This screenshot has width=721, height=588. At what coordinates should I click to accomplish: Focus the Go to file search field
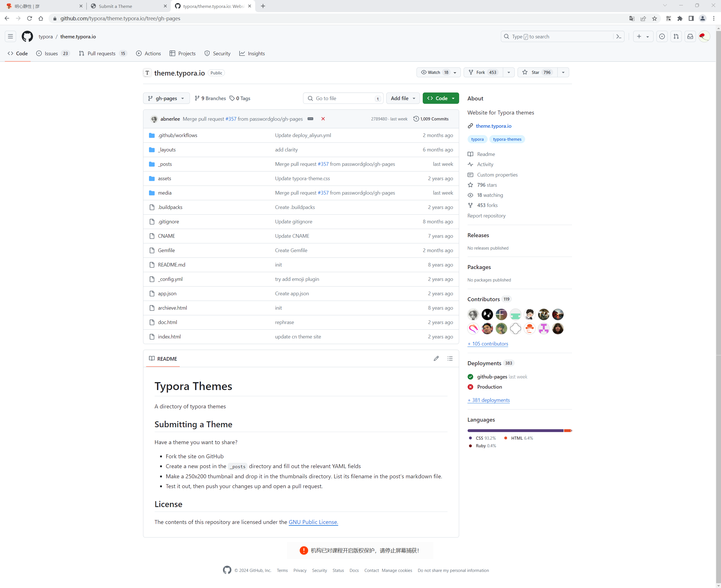coord(343,98)
